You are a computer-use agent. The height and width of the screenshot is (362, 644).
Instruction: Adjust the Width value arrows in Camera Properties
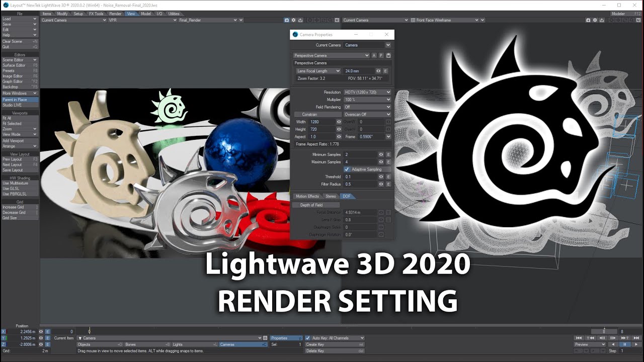pos(339,122)
